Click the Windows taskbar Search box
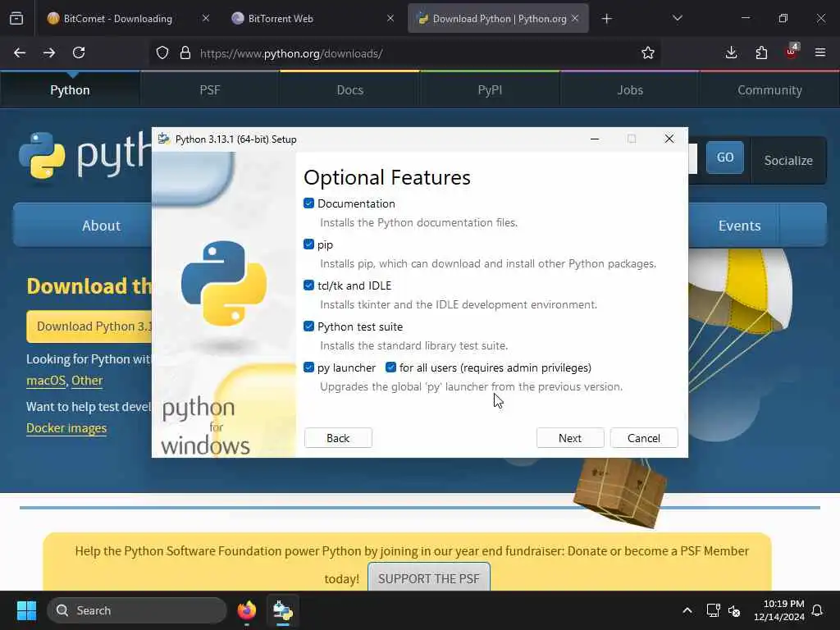840x630 pixels. [137, 610]
